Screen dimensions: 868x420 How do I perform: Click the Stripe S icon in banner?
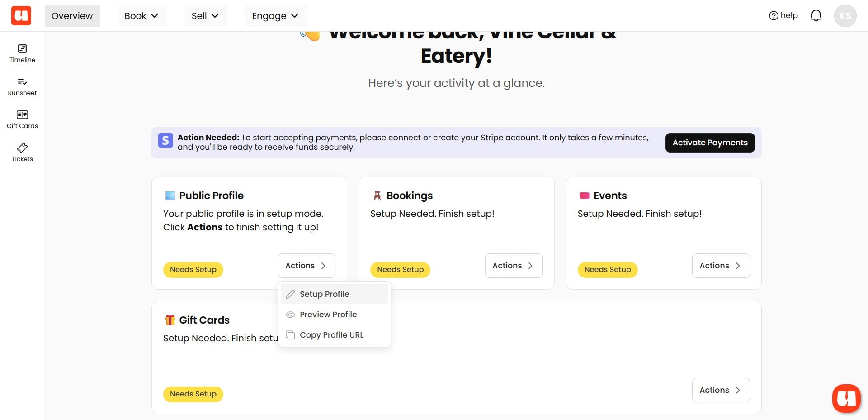click(165, 140)
